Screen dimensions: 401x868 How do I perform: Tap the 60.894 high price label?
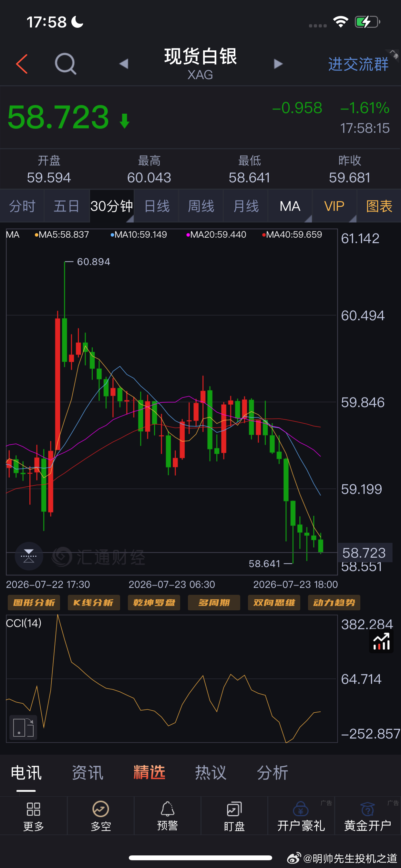tap(94, 262)
